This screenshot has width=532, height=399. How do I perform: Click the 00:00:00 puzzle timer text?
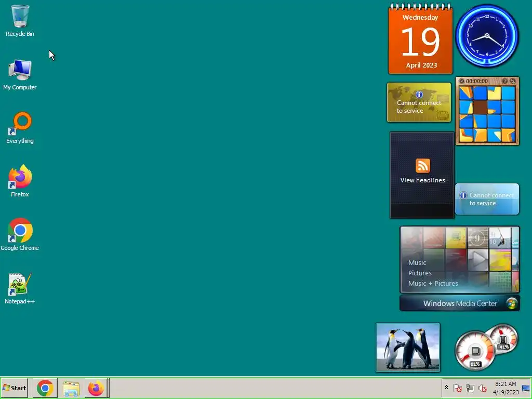pos(477,81)
